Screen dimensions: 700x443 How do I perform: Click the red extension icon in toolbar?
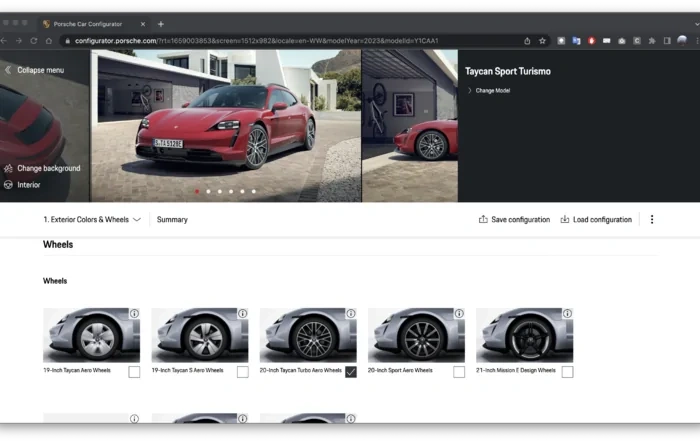coord(592,41)
